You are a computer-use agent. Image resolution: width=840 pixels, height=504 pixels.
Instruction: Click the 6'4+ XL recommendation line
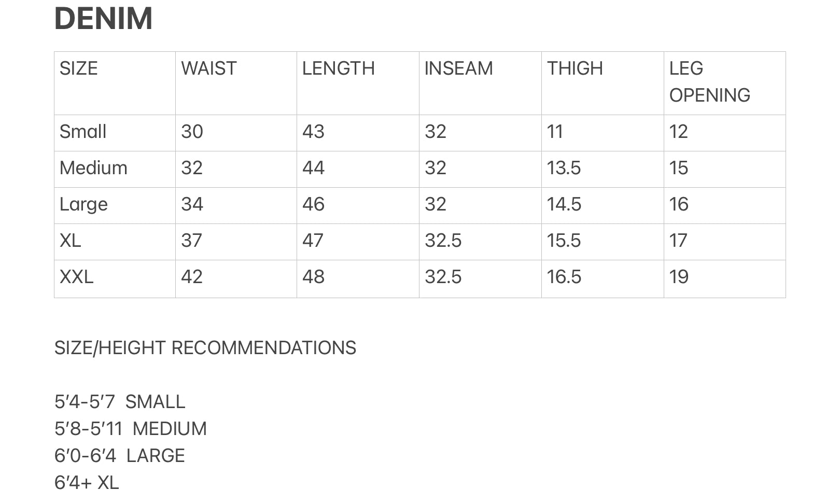point(87,483)
